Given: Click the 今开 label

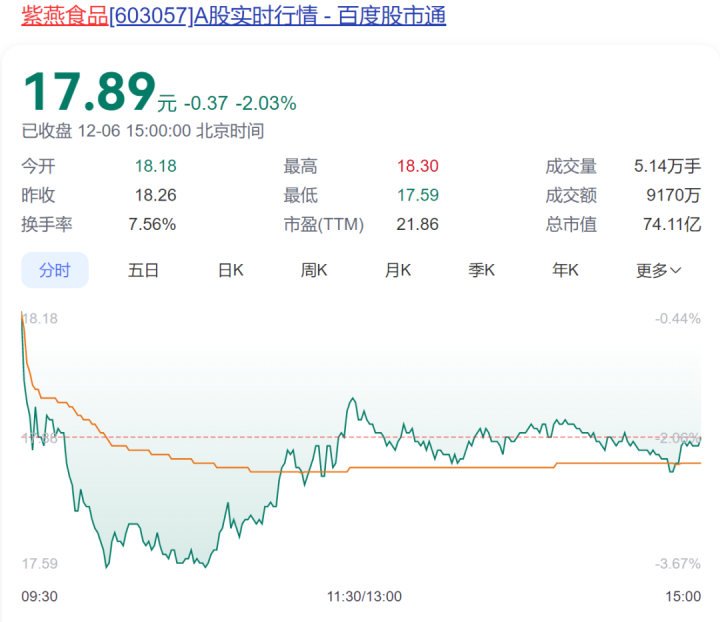Looking at the screenshot, I should point(38,166).
